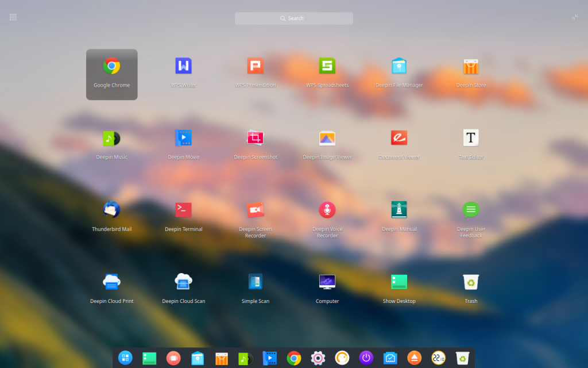The height and width of the screenshot is (368, 588).
Task: Launch the Deepin Store
Action: [x=470, y=66]
